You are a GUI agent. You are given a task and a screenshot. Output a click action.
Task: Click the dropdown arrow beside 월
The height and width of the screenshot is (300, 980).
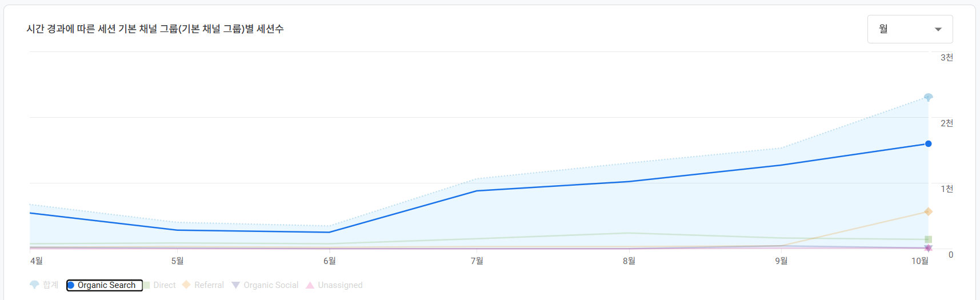938,30
